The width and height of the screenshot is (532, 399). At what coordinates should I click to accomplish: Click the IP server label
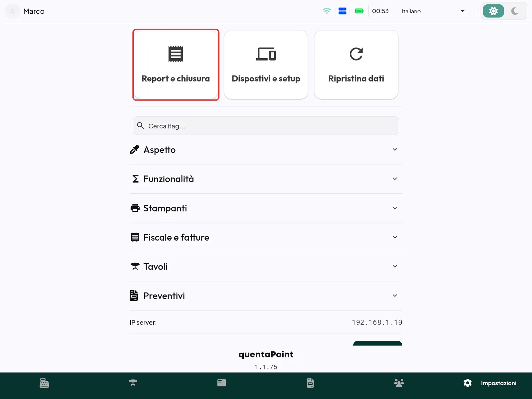pyautogui.click(x=143, y=322)
